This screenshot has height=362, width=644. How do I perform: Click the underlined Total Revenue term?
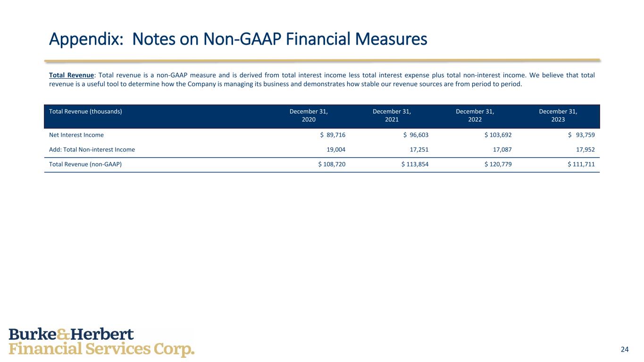tap(71, 75)
